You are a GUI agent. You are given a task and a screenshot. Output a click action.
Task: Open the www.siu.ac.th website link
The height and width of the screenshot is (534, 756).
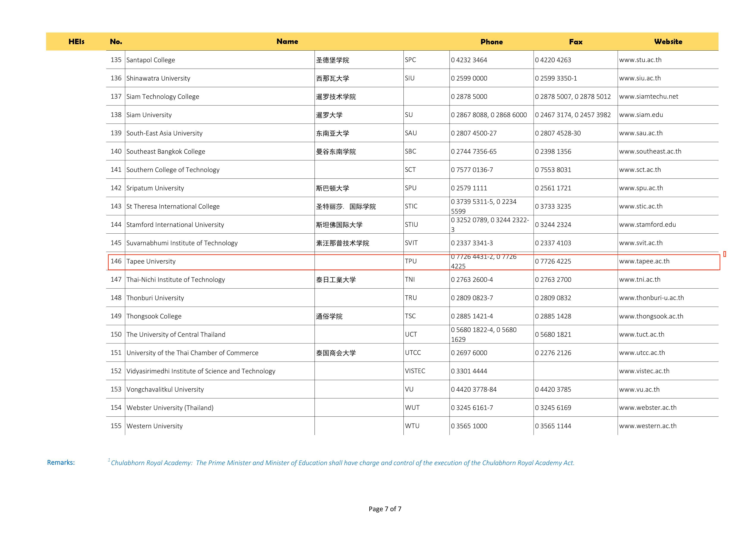[640, 78]
